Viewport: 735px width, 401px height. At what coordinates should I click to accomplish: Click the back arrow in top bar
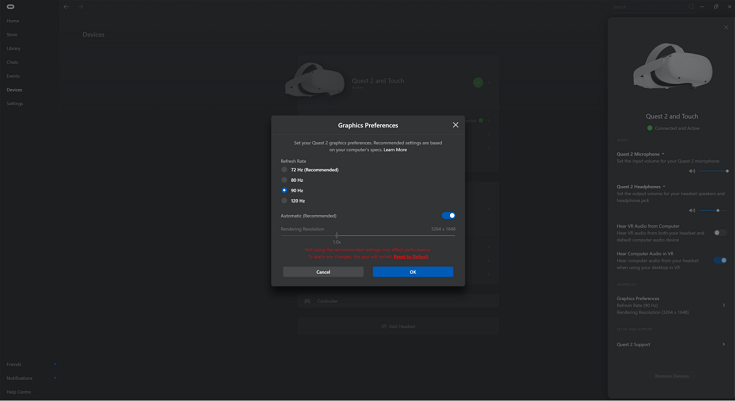[67, 7]
